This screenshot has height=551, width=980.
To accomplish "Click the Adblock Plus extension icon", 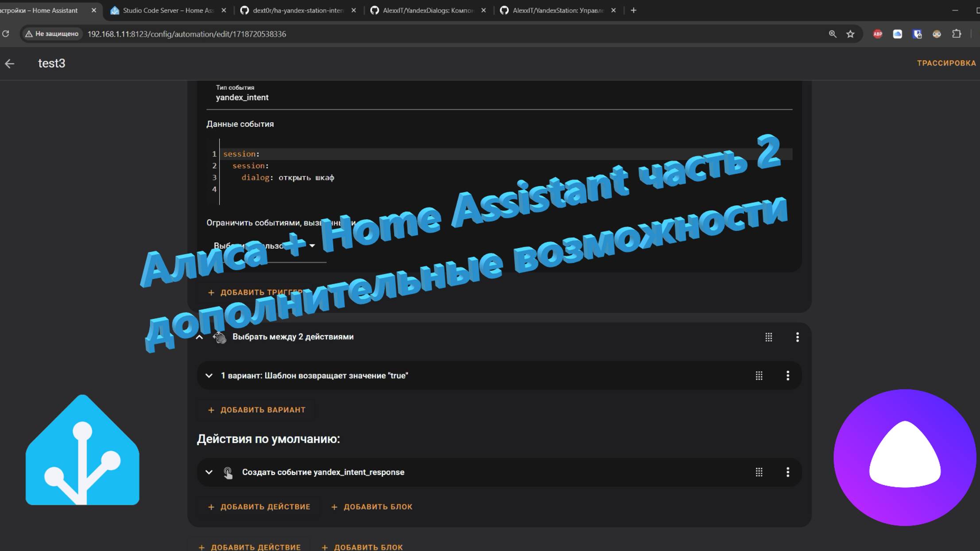I will [x=877, y=34].
